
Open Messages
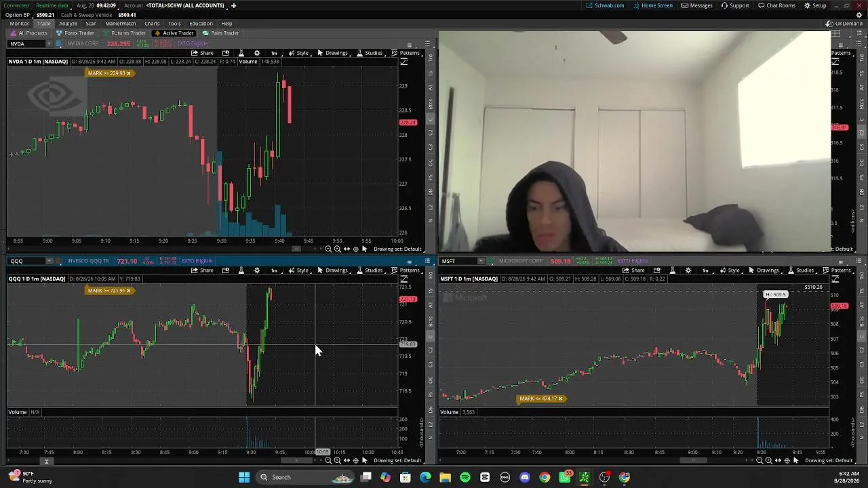point(696,5)
